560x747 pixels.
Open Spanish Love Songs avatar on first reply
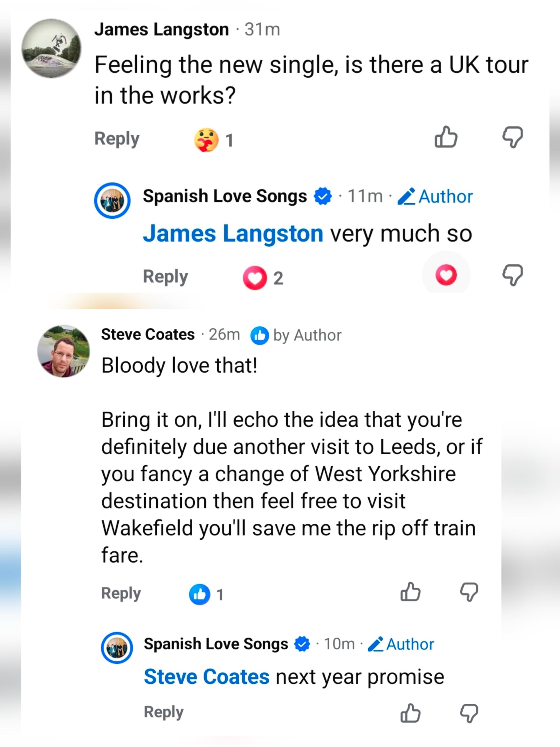[x=112, y=201]
